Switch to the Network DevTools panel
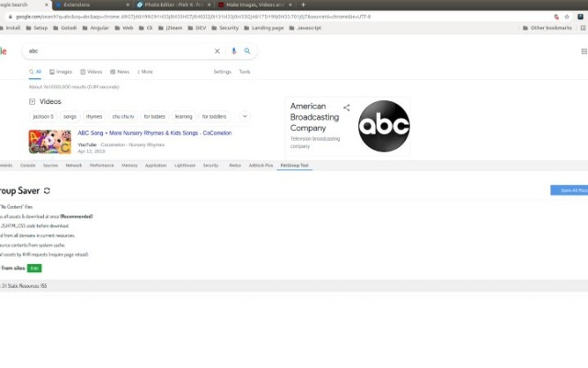The image size is (588, 368). pyautogui.click(x=74, y=165)
